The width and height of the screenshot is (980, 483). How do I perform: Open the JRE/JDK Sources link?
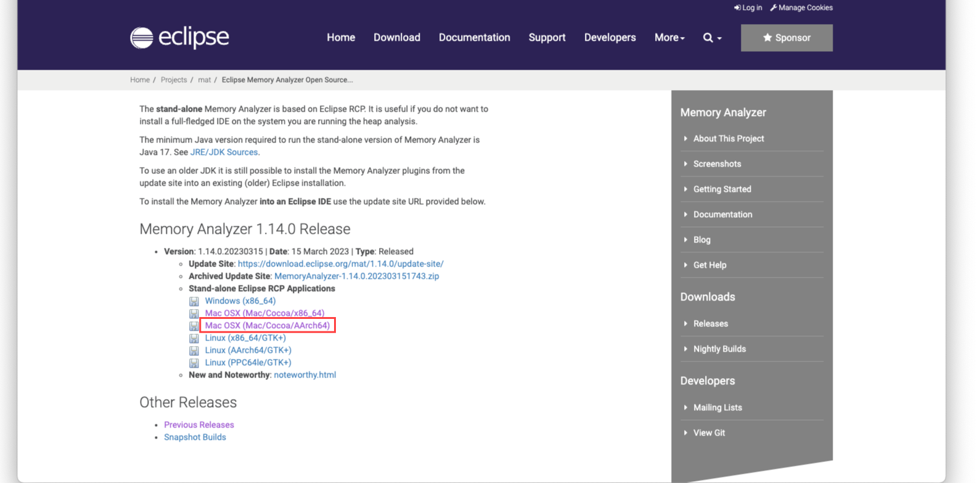(x=224, y=152)
